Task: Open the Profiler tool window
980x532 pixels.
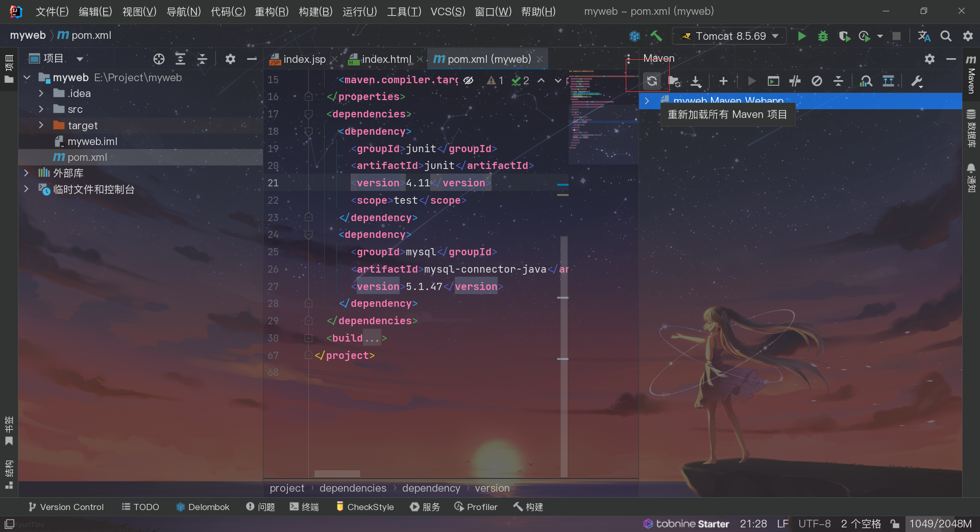Action: coord(476,507)
